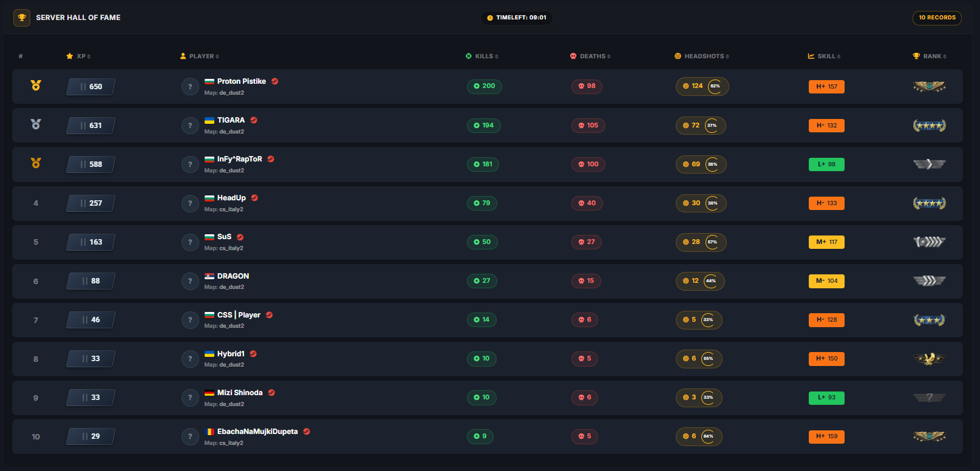Viewport: 980px width, 471px height.
Task: Click the green L+ 98 skill badge
Action: tap(826, 164)
